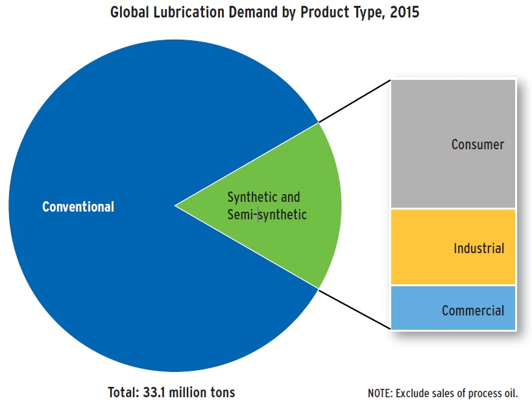Screen dimensions: 532x407
Task: Click the pie center where the wedge converges
Action: tap(176, 206)
